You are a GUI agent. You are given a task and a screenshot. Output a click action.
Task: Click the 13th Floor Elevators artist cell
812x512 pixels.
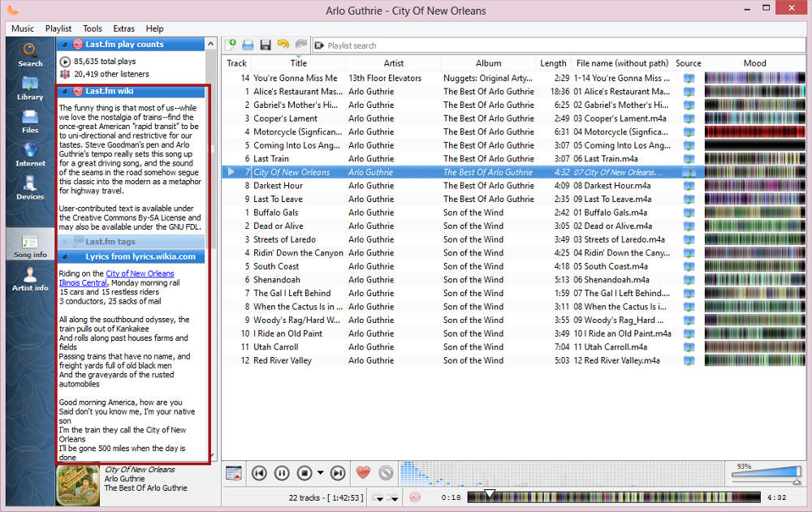coord(385,78)
